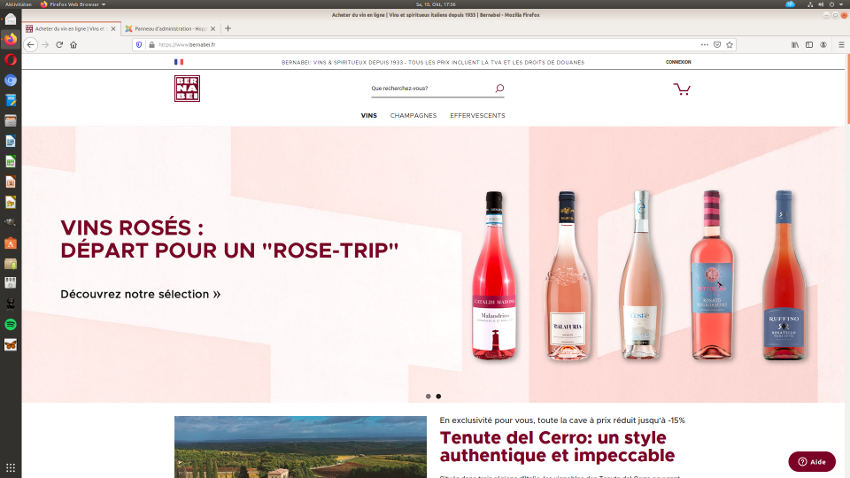Open Firefox Web Browser app menu
The width and height of the screenshot is (850, 478).
[x=73, y=4]
